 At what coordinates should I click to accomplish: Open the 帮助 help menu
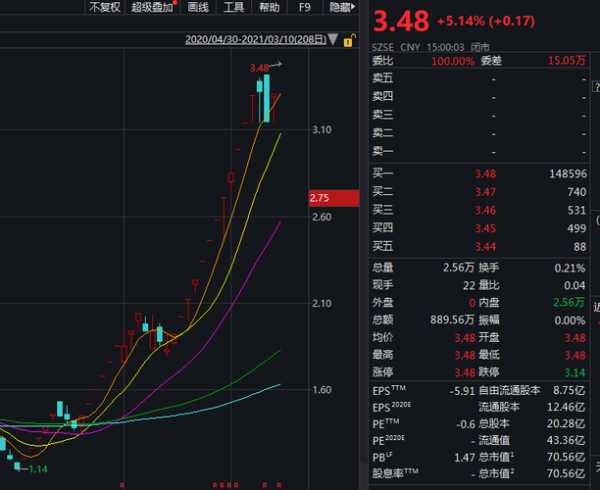click(x=269, y=7)
